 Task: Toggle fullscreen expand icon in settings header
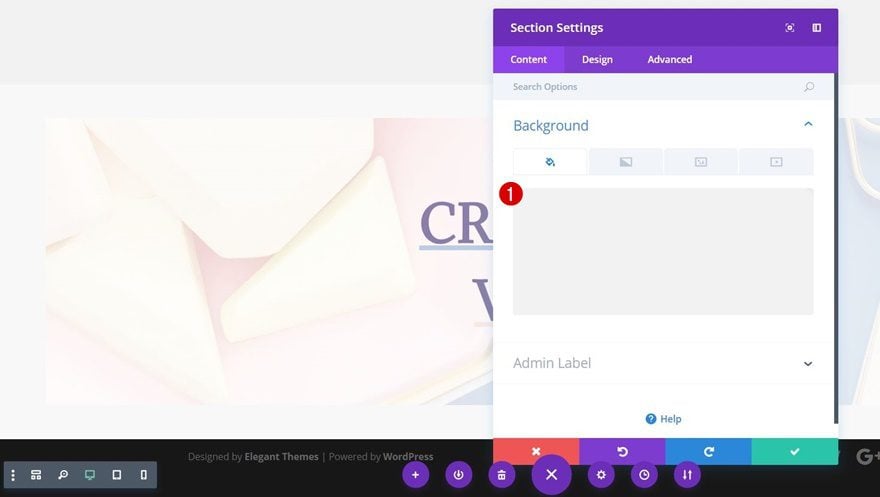(x=790, y=27)
